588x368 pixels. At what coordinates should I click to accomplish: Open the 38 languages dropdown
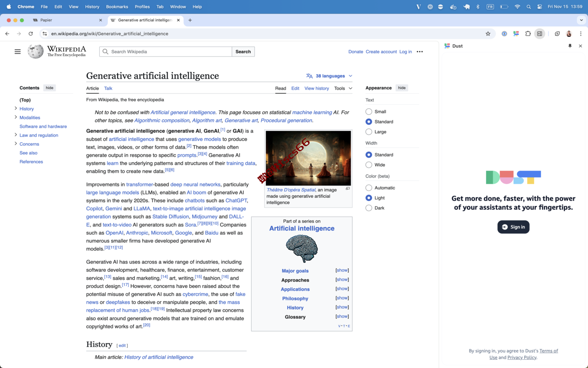(329, 76)
